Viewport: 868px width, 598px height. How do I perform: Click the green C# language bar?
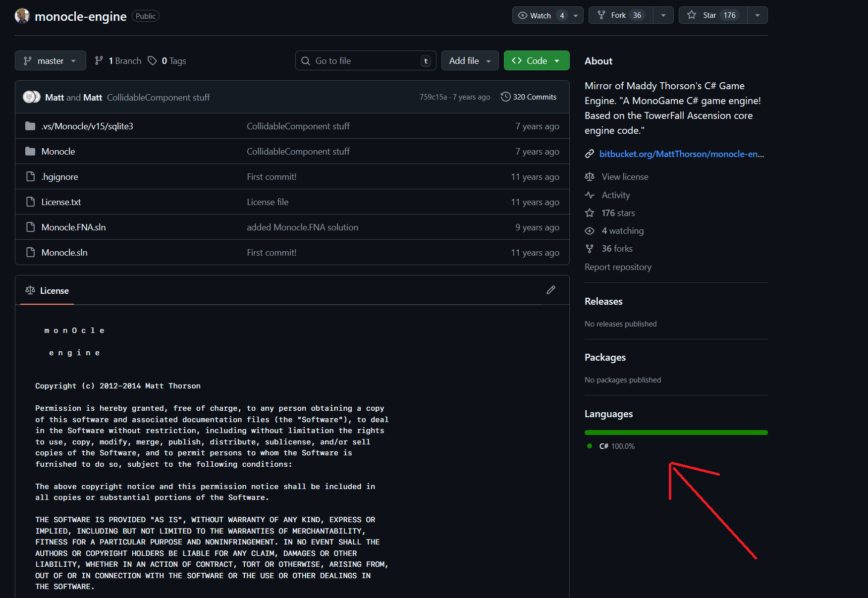click(676, 433)
